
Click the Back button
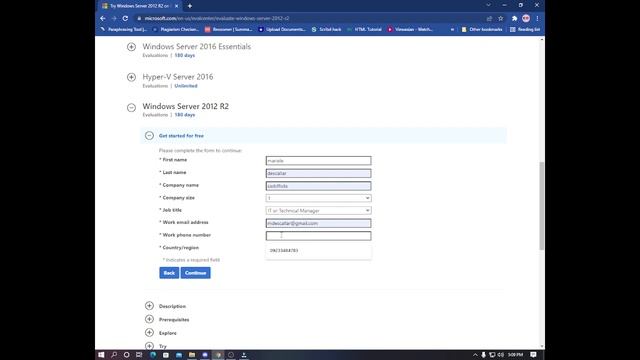click(169, 273)
